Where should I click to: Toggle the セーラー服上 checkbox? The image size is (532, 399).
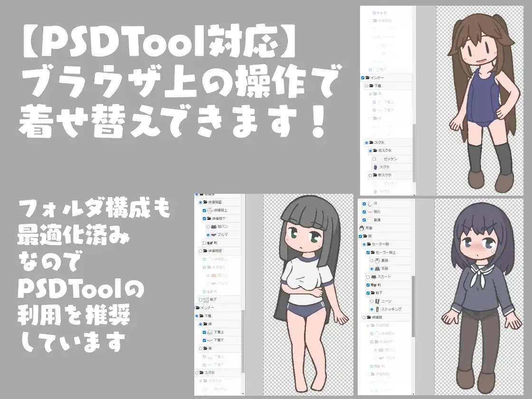click(368, 252)
